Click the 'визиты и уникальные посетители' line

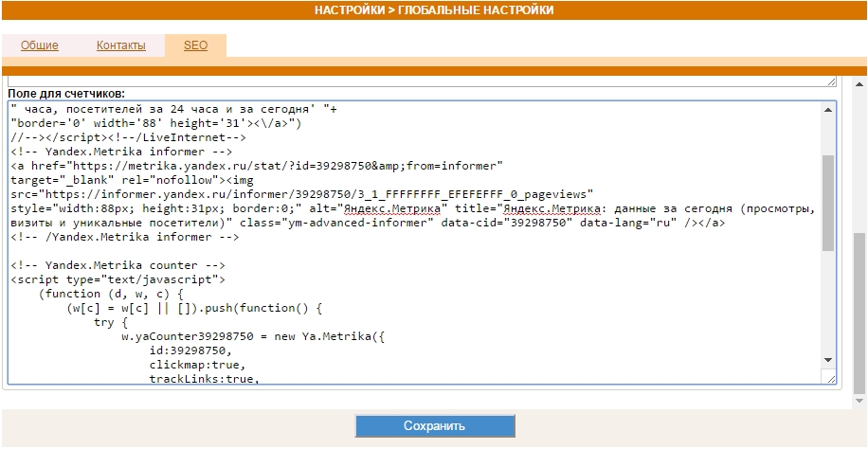368,223
